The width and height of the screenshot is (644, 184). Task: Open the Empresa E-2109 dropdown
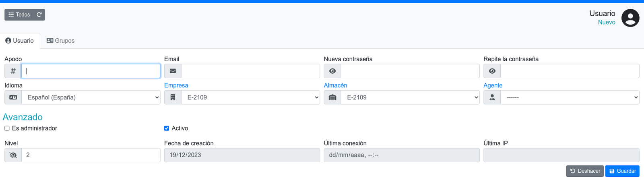pyautogui.click(x=250, y=97)
